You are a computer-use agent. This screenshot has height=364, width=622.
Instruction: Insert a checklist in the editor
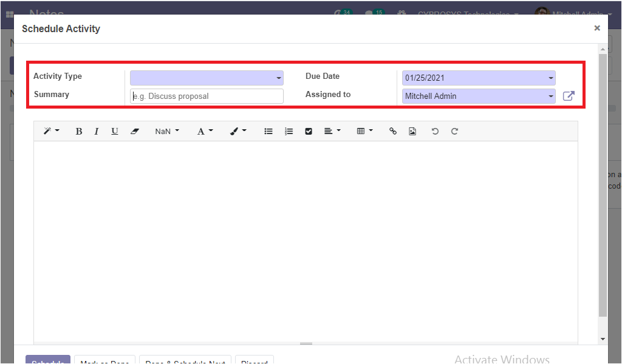(x=309, y=131)
